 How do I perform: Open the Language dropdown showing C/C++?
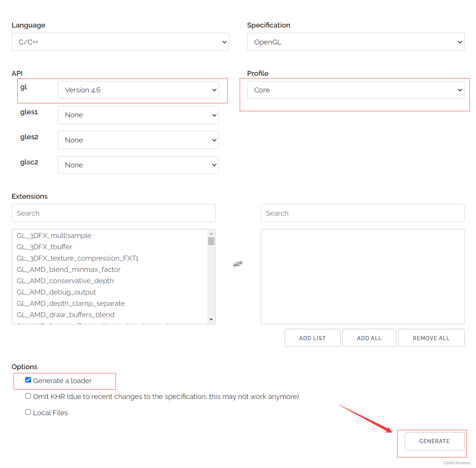(x=120, y=42)
